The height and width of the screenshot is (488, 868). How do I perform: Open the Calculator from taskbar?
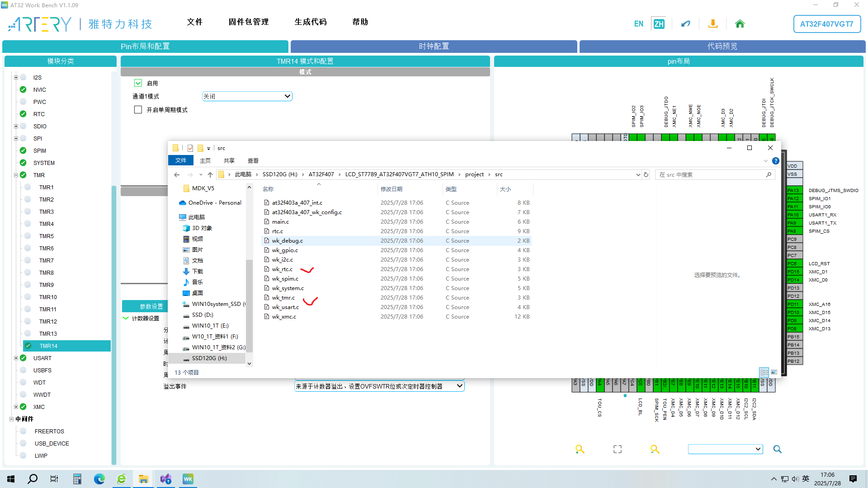point(77,479)
